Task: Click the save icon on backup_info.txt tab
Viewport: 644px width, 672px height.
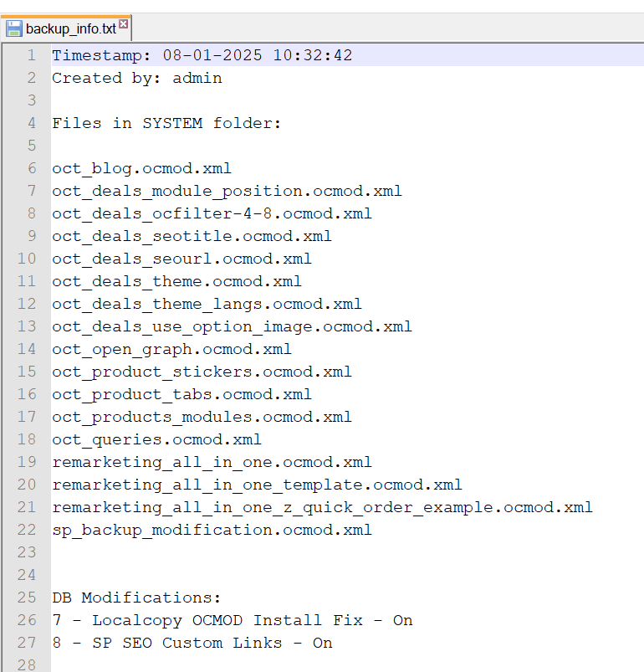Action: point(13,28)
